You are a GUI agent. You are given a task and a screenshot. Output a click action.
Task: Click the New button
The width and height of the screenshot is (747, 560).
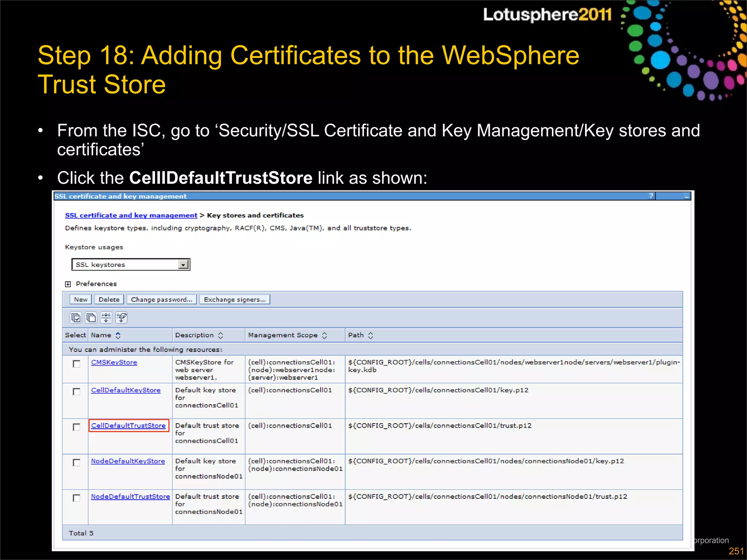81,299
